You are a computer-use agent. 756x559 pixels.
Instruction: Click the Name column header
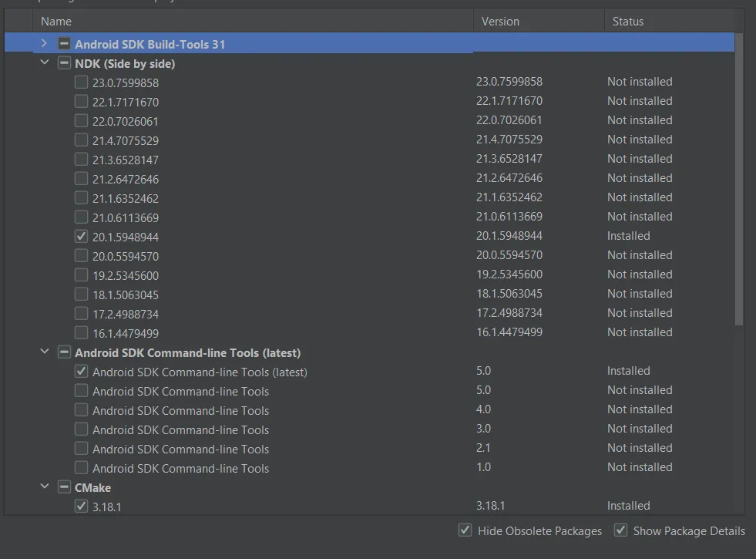(x=253, y=22)
